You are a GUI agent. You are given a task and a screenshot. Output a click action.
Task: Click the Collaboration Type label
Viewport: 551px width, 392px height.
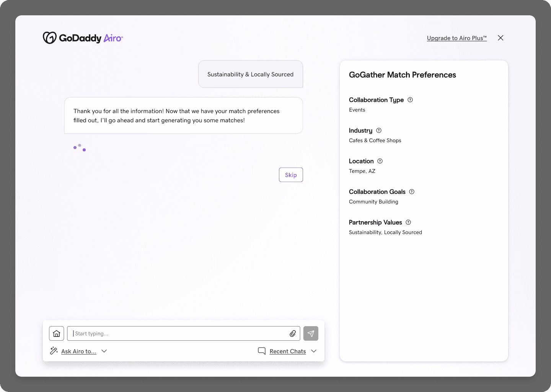coord(376,100)
